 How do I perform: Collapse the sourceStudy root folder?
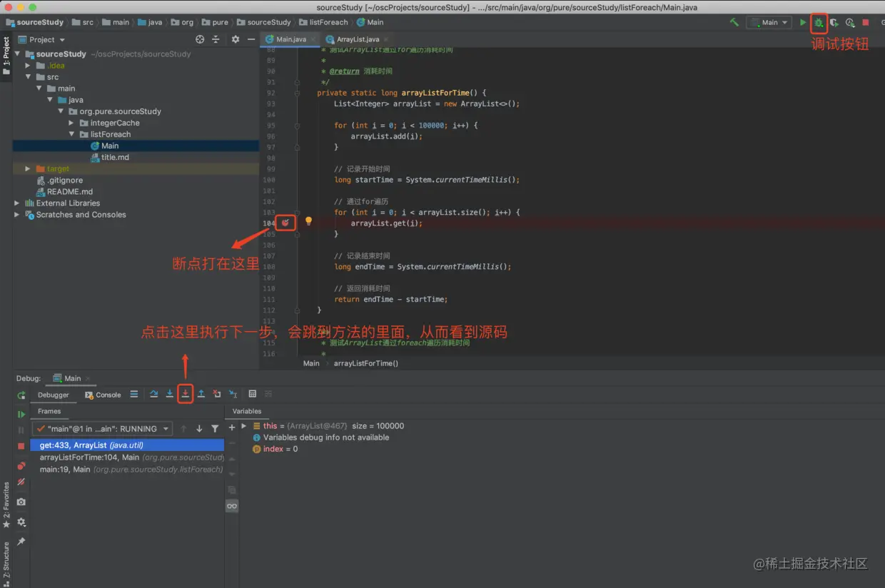pos(17,54)
